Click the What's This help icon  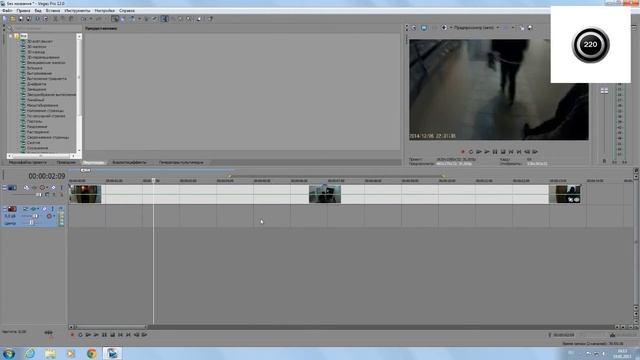210,19
